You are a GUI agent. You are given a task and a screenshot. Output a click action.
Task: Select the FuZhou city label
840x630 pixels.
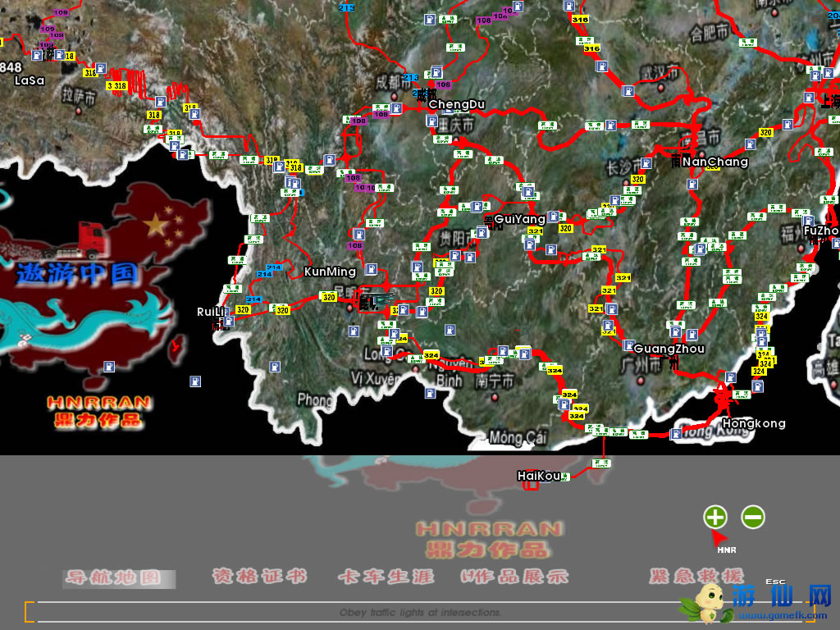click(821, 231)
